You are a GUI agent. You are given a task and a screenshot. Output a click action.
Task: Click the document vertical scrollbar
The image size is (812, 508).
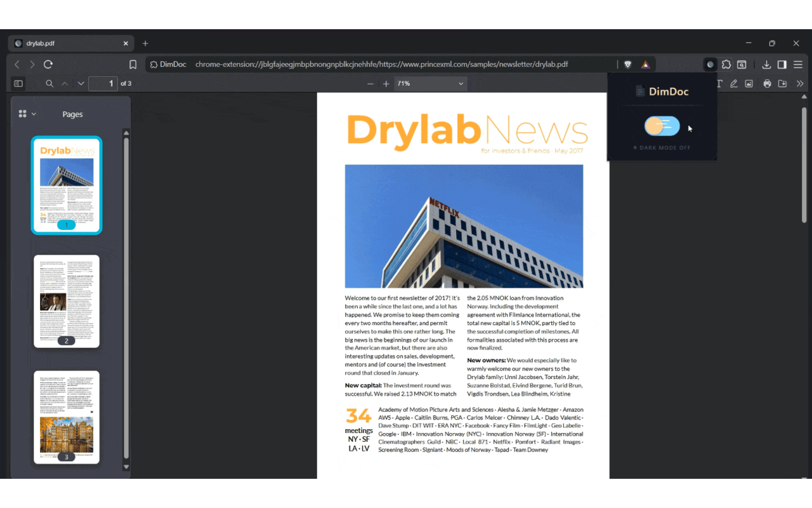coord(804,165)
